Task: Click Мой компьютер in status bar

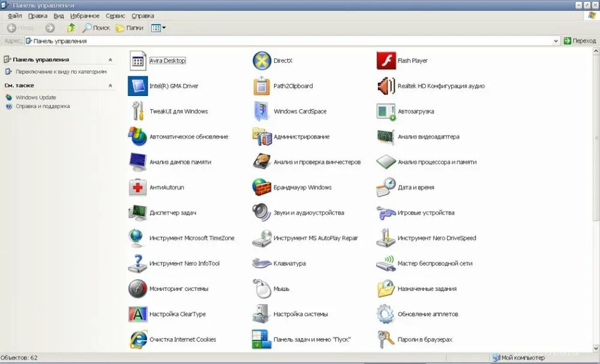Action: [518, 358]
